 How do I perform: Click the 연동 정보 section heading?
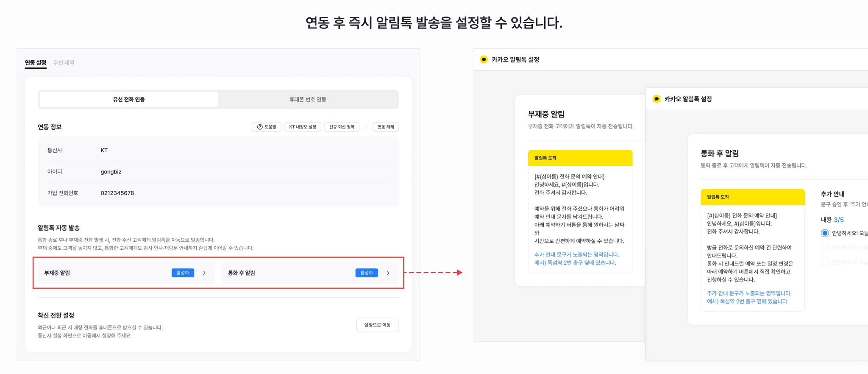(50, 127)
